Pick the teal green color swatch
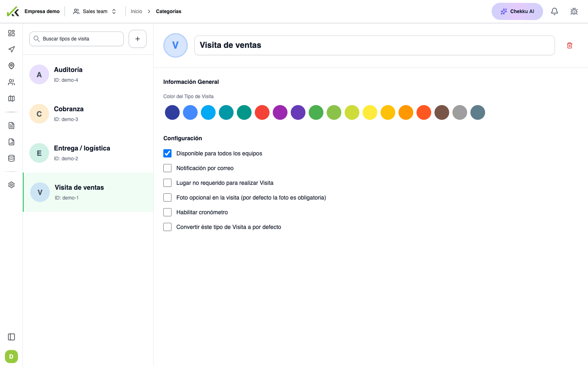The image size is (588, 368). (244, 112)
